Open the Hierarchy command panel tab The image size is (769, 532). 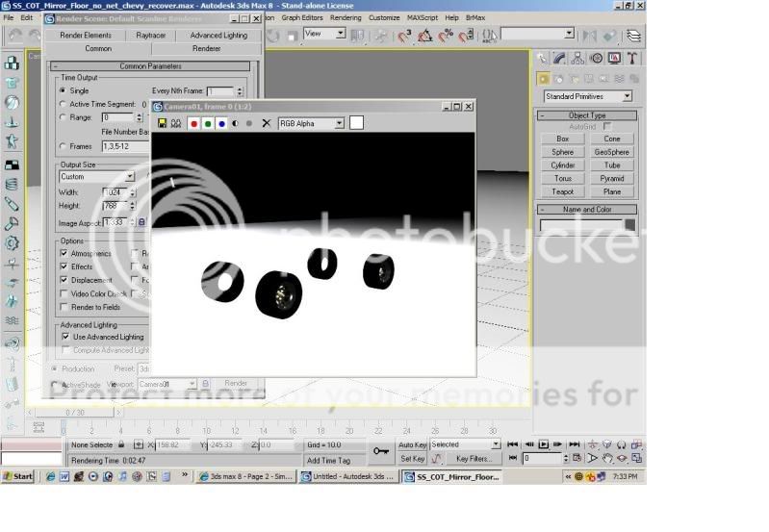(x=578, y=58)
